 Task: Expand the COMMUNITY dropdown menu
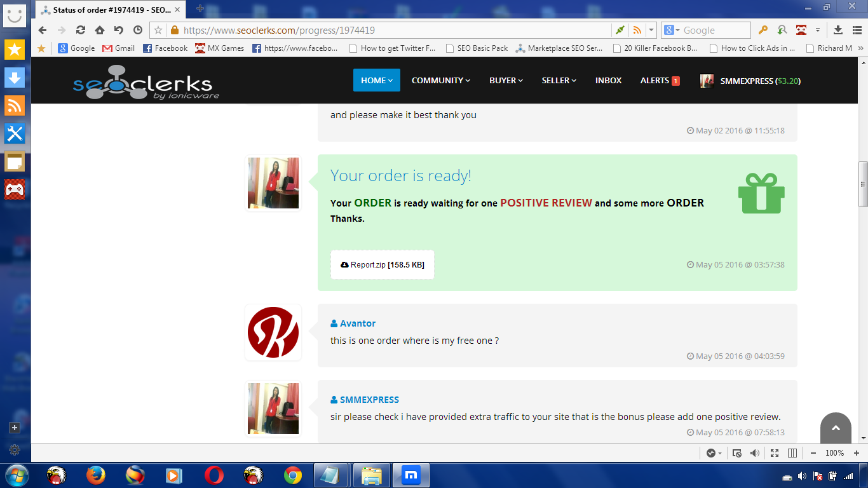441,80
